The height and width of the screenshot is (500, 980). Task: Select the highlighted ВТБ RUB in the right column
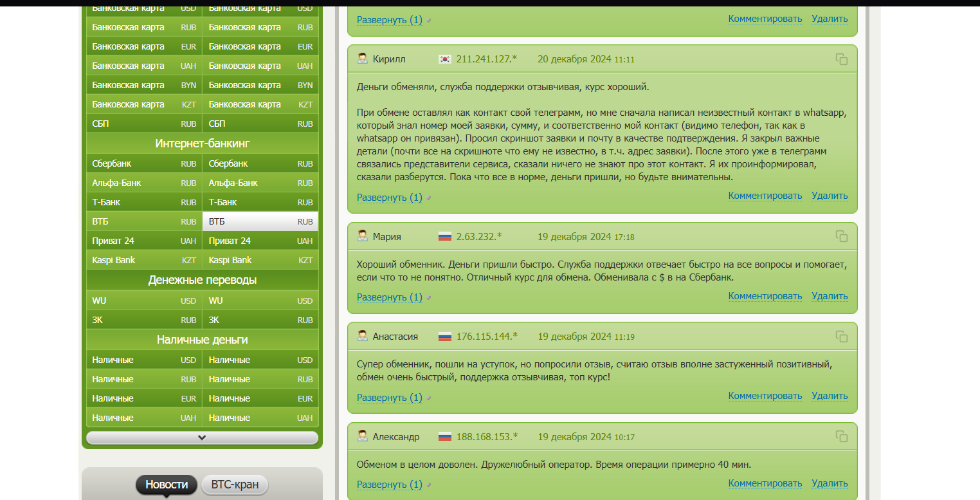tap(260, 221)
